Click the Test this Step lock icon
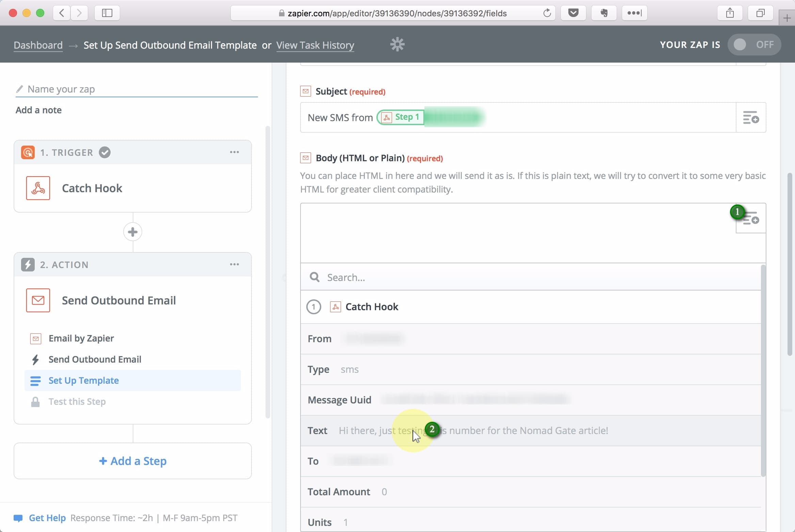Screen dimensions: 795x532 pyautogui.click(x=35, y=402)
